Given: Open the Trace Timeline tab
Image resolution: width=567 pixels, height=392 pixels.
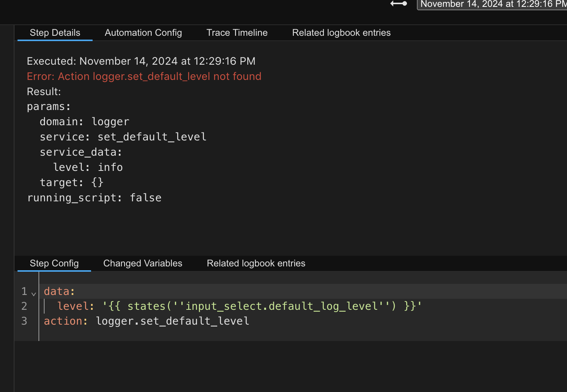Looking at the screenshot, I should coord(237,33).
